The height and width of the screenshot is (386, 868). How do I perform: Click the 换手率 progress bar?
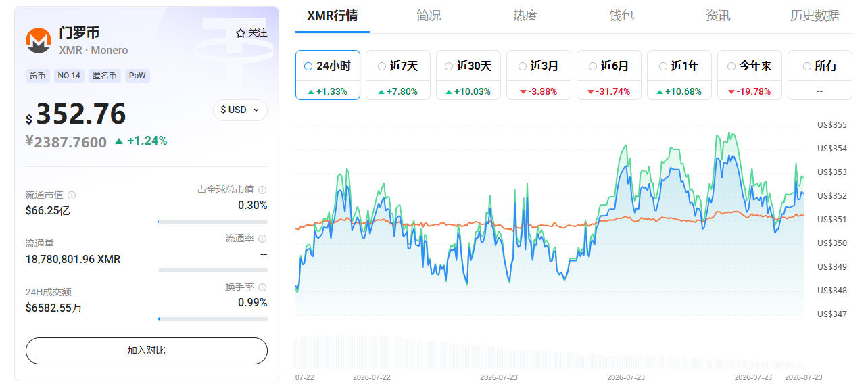[x=213, y=318]
